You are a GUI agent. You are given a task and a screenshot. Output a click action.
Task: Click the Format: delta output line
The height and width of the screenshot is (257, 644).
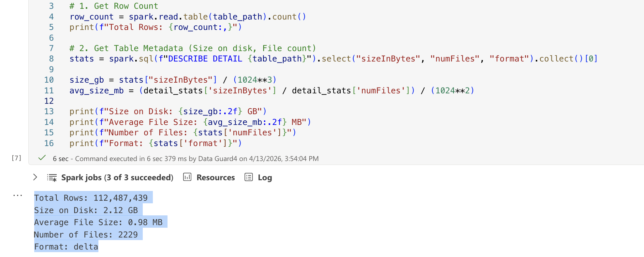[x=66, y=247]
